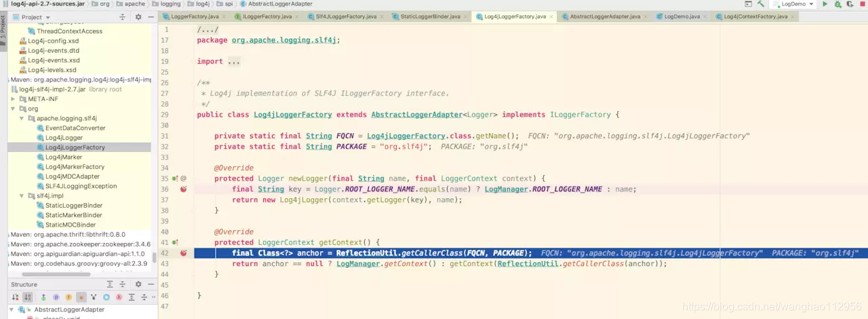The width and height of the screenshot is (868, 319).
Task: Expand all nodes in Structure toolbar
Action: tap(132, 297)
